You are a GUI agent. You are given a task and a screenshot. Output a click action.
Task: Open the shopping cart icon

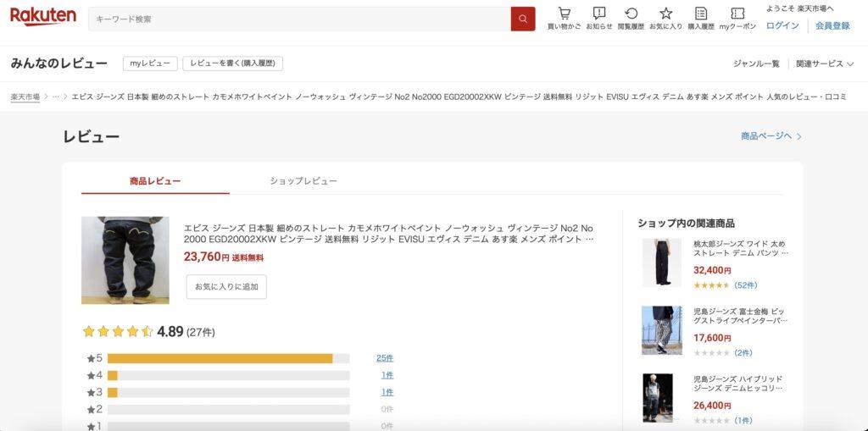[564, 14]
